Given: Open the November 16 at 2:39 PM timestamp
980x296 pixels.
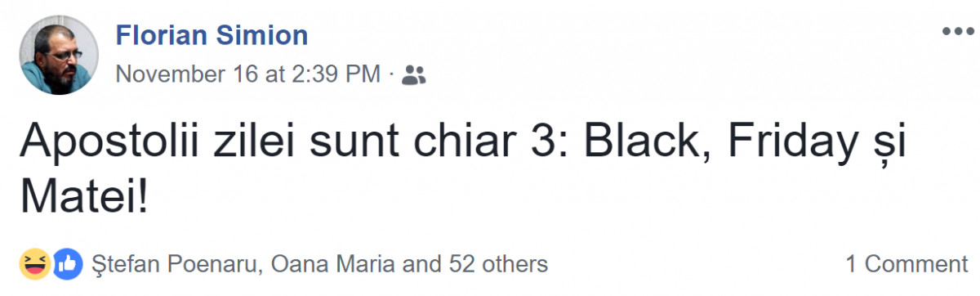Looking at the screenshot, I should [x=248, y=74].
